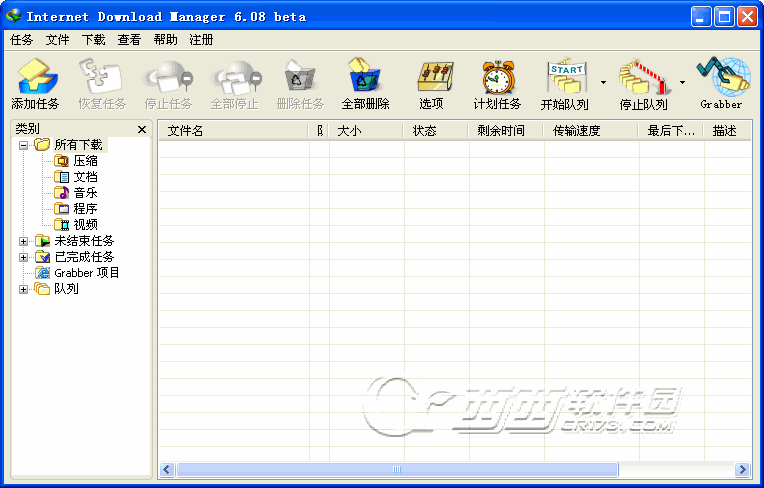
Task: Sort by the 剩余时间 column header
Action: [x=506, y=131]
